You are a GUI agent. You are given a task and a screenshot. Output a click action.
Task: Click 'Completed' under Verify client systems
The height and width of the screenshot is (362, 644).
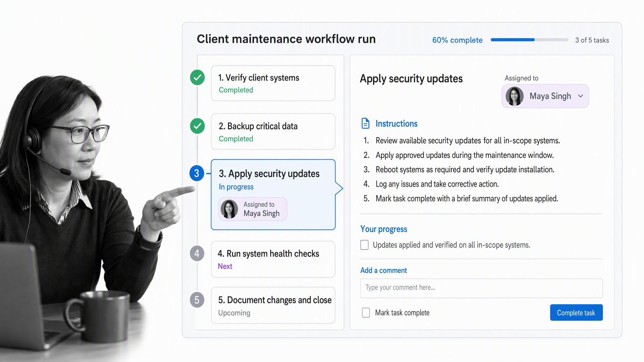pyautogui.click(x=236, y=90)
